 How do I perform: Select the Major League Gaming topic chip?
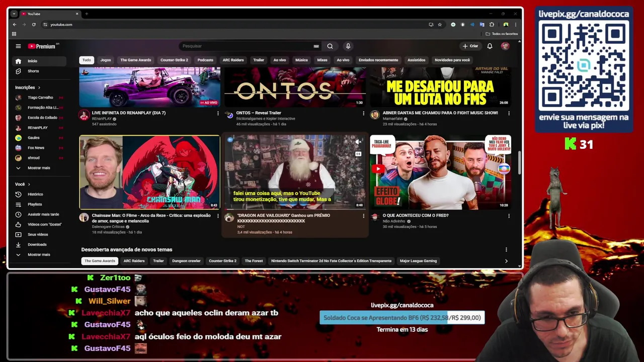pos(418,261)
